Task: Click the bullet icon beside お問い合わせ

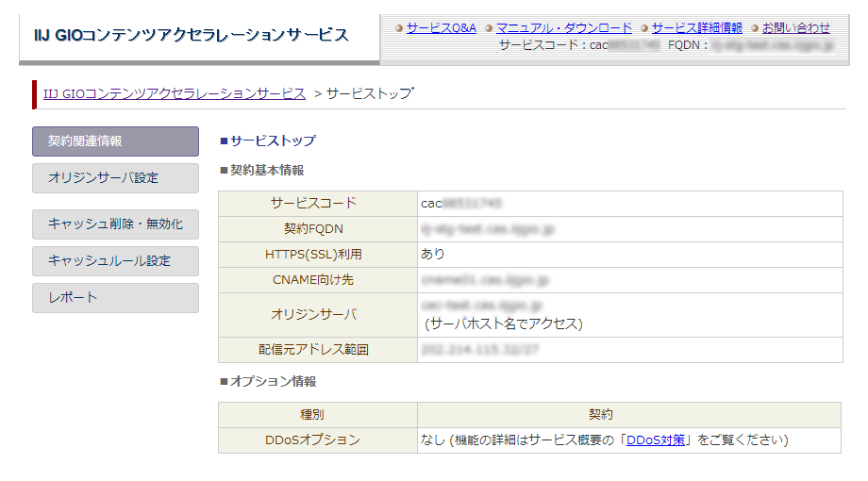Action: coord(755,28)
